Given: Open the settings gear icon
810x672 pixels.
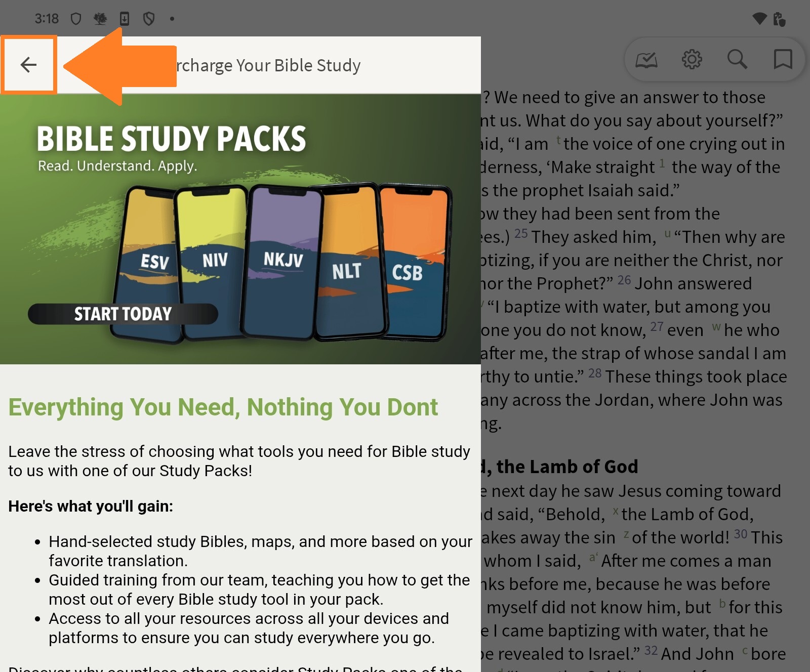Looking at the screenshot, I should pyautogui.click(x=692, y=60).
